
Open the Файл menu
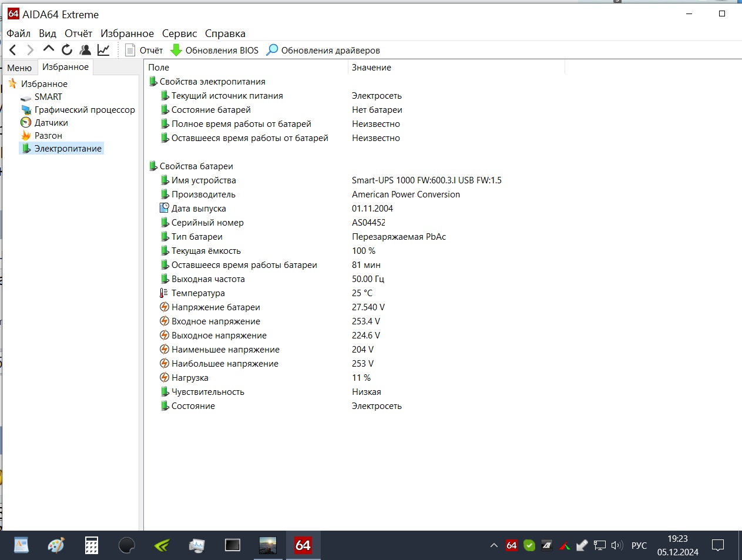18,33
